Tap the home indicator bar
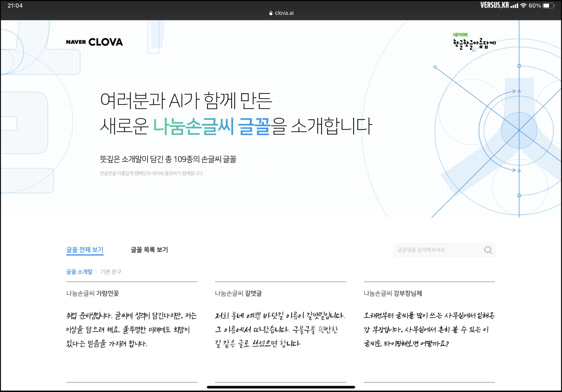The width and height of the screenshot is (562, 392). 281,387
